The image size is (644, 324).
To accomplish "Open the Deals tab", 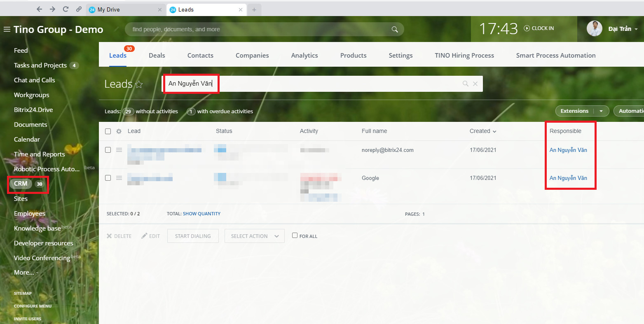I will click(157, 56).
